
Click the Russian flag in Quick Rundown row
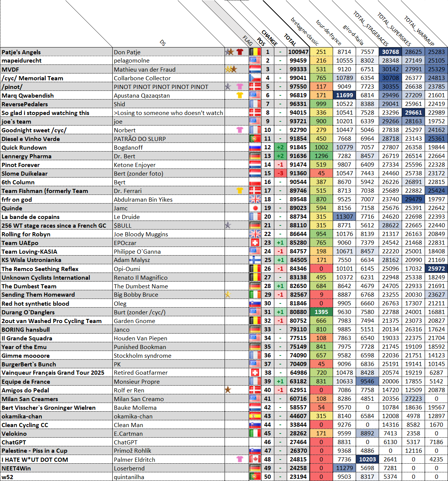[x=255, y=147]
